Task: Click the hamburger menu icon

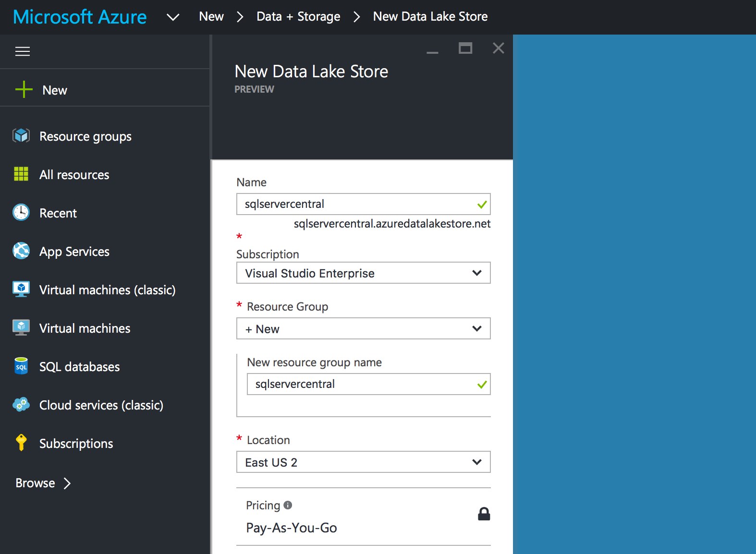Action: click(23, 51)
